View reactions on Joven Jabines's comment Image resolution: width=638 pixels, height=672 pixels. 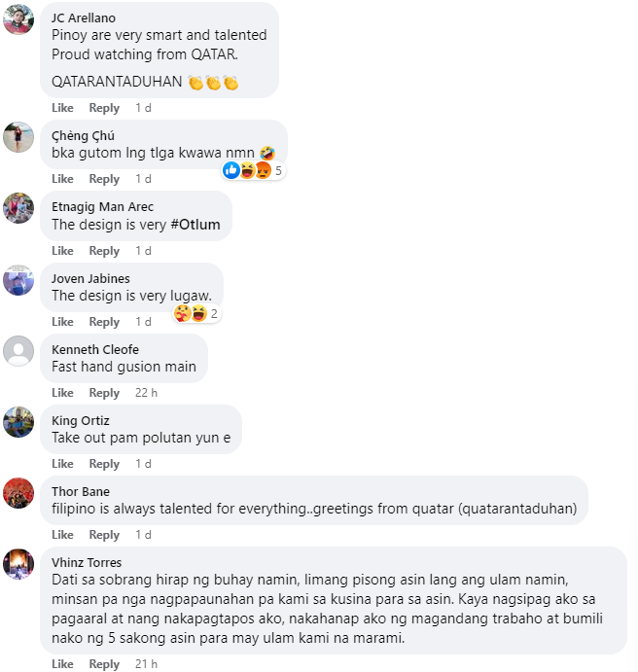(195, 313)
